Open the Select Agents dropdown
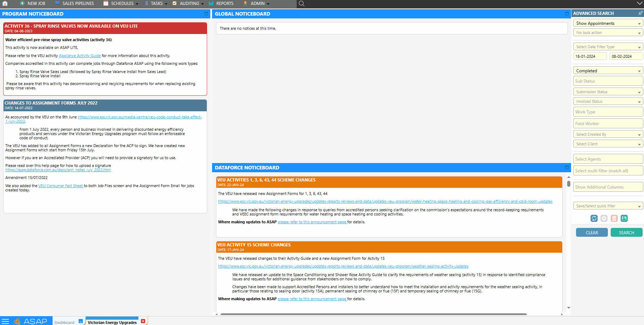 [x=608, y=159]
